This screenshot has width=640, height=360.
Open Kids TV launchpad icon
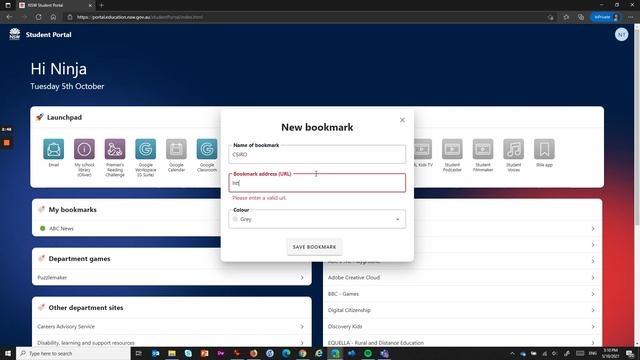(x=423, y=149)
